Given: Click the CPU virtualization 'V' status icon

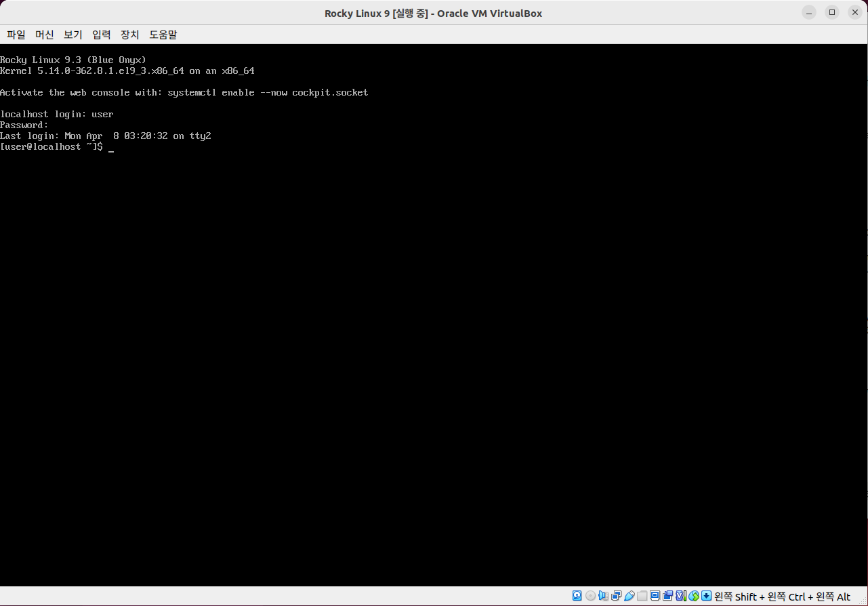Looking at the screenshot, I should (x=681, y=596).
